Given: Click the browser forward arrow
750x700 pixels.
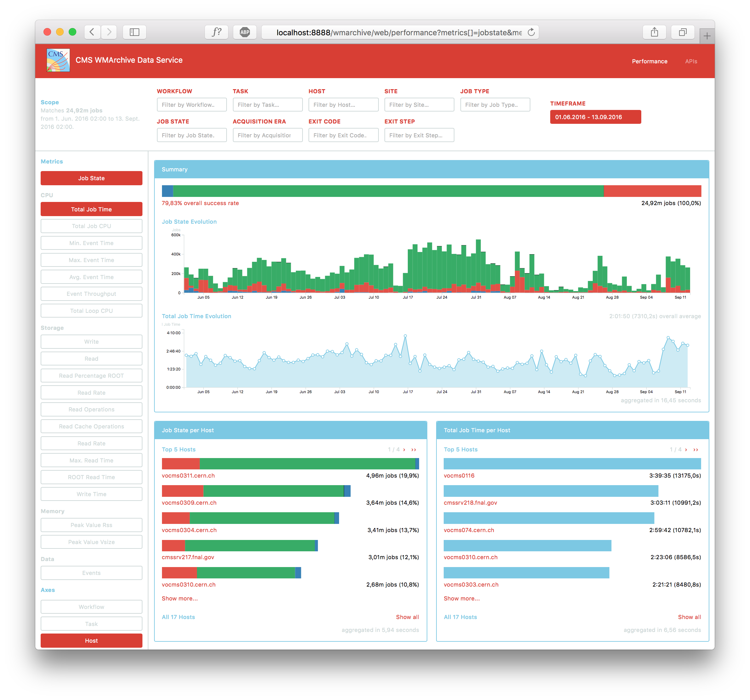Looking at the screenshot, I should tap(109, 32).
